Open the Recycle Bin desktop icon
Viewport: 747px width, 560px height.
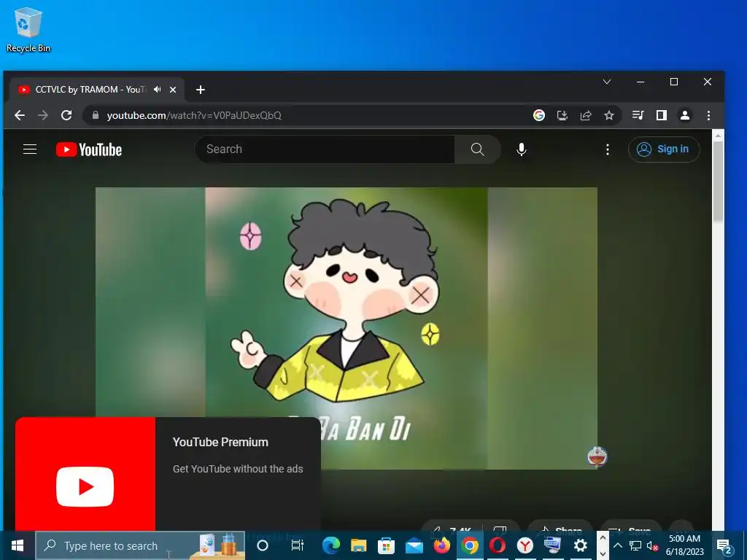pos(28,29)
